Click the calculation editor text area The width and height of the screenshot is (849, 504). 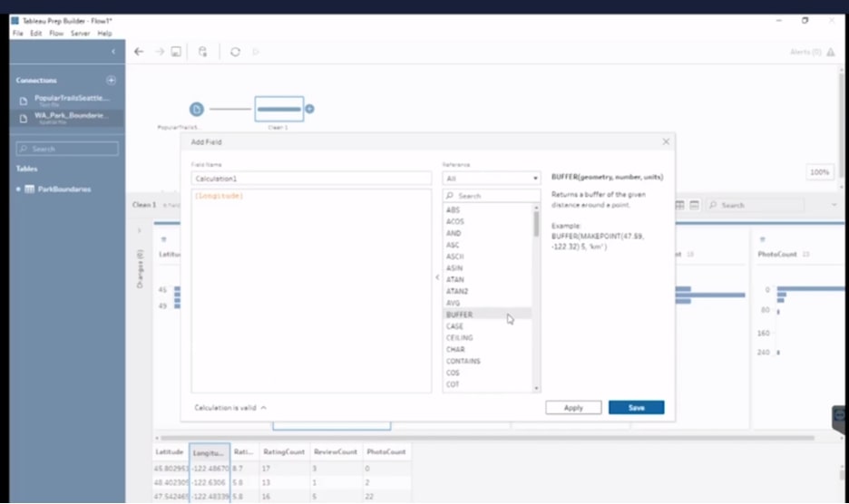point(311,291)
